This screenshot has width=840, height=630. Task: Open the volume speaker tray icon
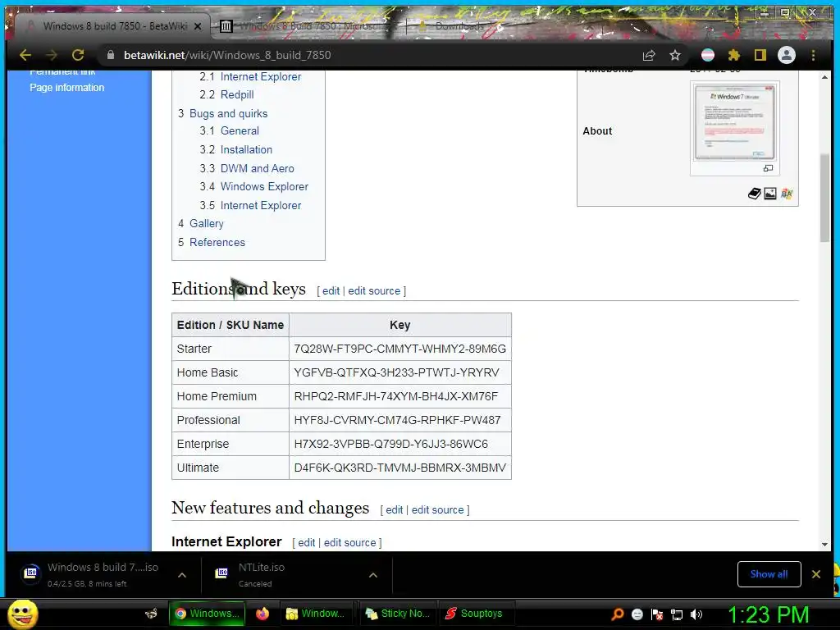coord(696,614)
